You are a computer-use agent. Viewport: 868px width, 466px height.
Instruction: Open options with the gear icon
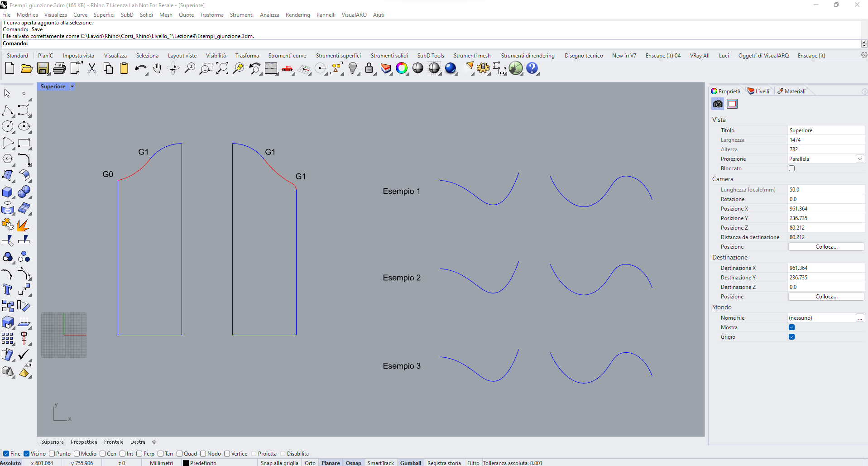[x=483, y=68]
